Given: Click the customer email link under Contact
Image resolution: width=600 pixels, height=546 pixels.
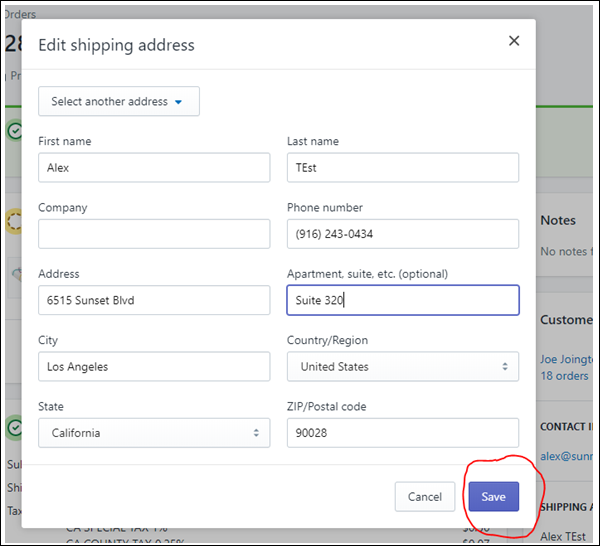Looking at the screenshot, I should pos(568,455).
